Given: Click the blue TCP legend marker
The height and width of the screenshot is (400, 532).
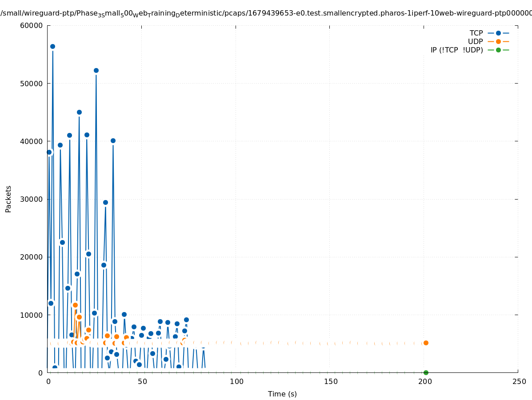Looking at the screenshot, I should tap(498, 33).
